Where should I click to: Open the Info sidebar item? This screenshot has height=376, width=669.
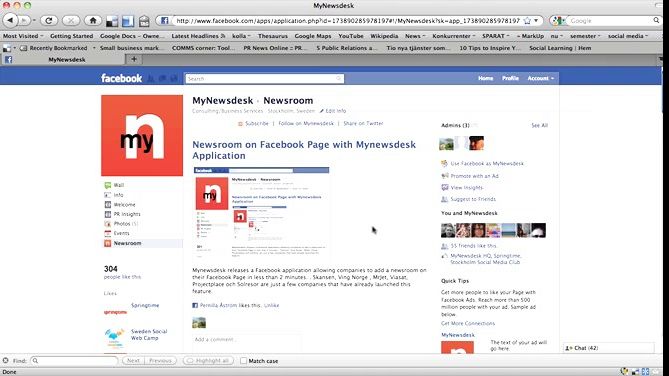118,195
